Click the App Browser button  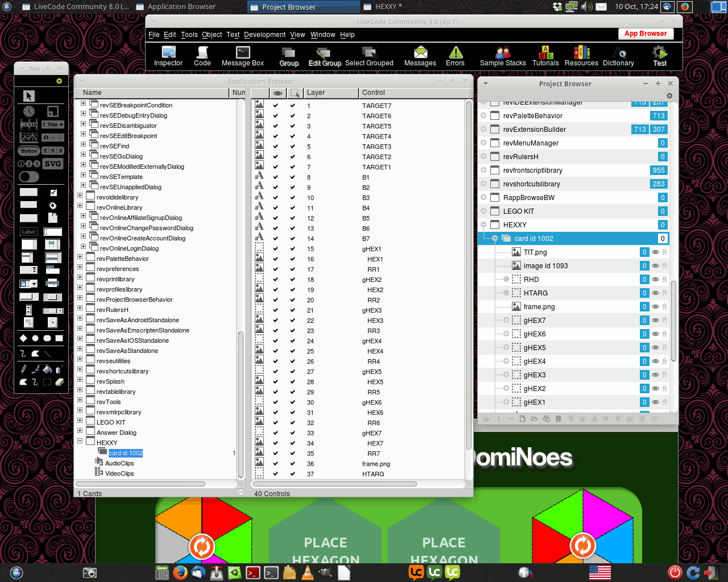[646, 34]
